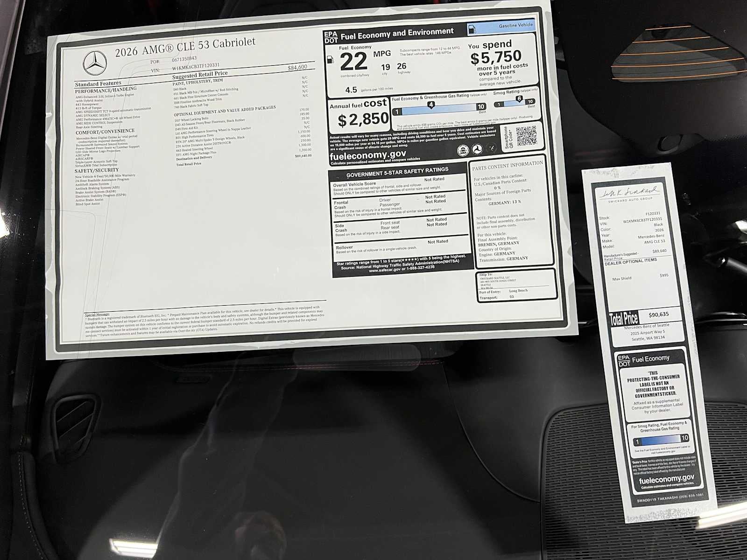Click the 'Destination and Delivery' line

coord(194,158)
